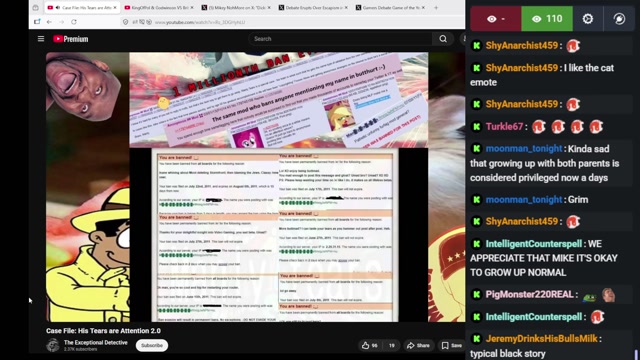Mute the audio icon on Case File tab
This screenshot has width=640, height=360.
58,7
